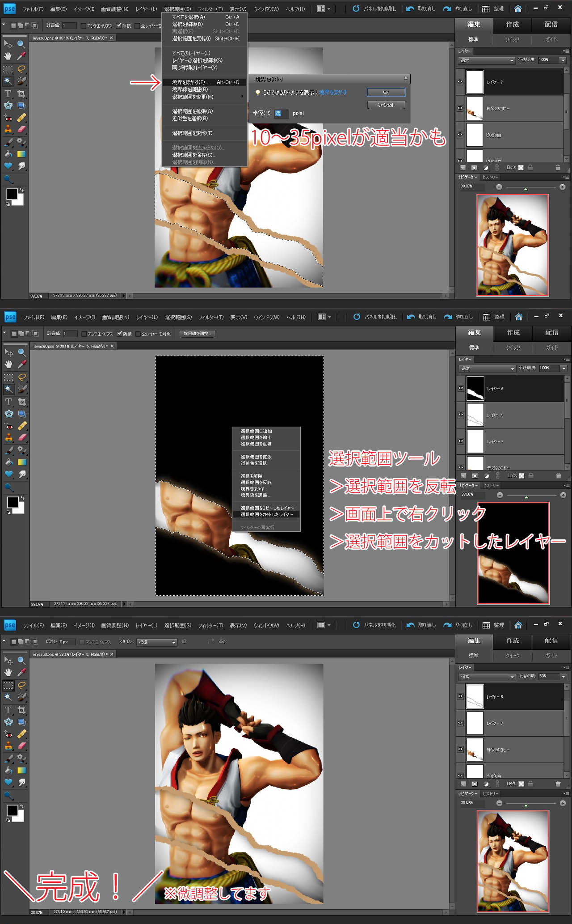The image size is (572, 924).
Task: Hide the レイヤー 5 layer in the レイヤー 6 window
Action: (461, 415)
